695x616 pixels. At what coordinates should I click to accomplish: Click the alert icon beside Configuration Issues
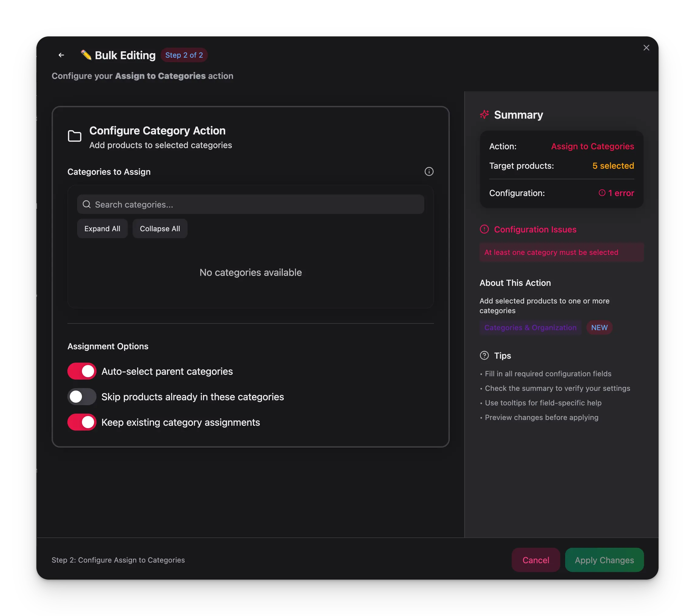point(484,229)
